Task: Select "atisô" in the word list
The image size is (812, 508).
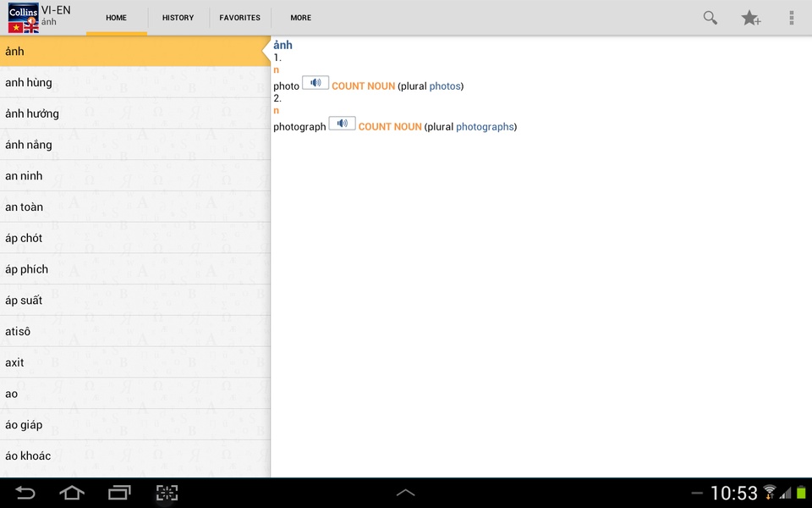Action: pos(135,331)
